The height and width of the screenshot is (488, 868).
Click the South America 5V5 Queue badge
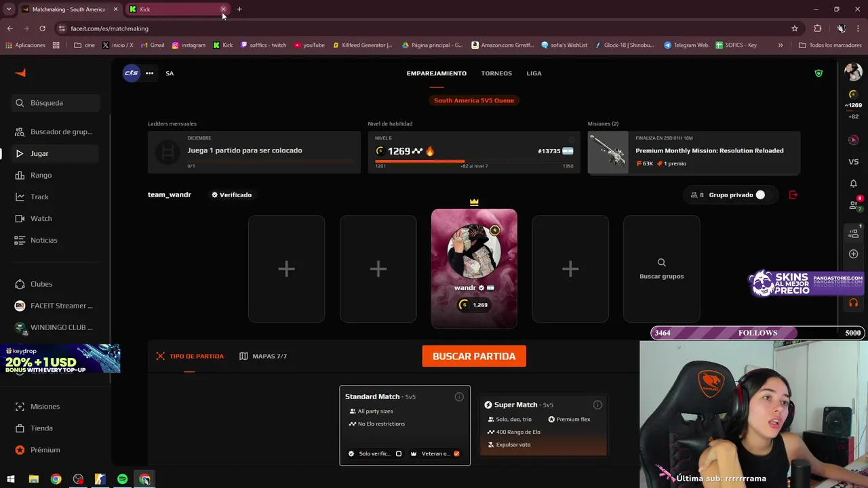coord(474,100)
